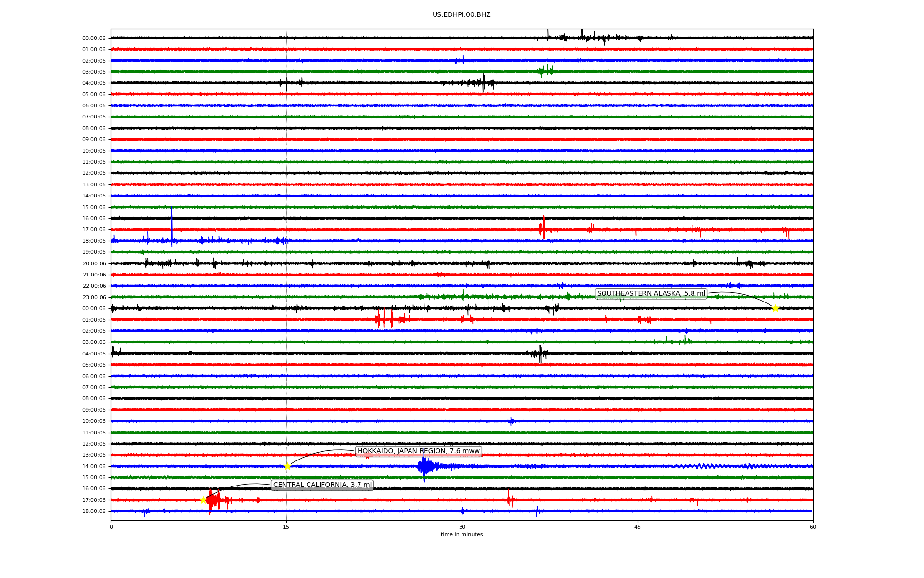Click the bottommost 18:00:06 time label
Viewport: 924px width, 578px height.
(94, 511)
